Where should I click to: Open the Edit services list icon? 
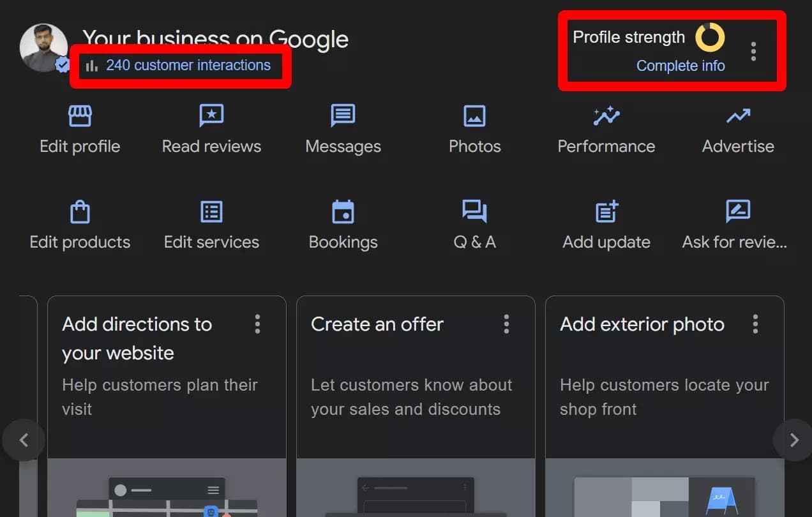[211, 212]
